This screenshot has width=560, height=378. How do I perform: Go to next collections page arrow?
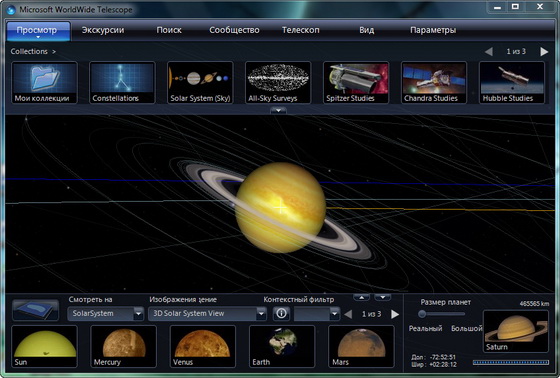(544, 52)
